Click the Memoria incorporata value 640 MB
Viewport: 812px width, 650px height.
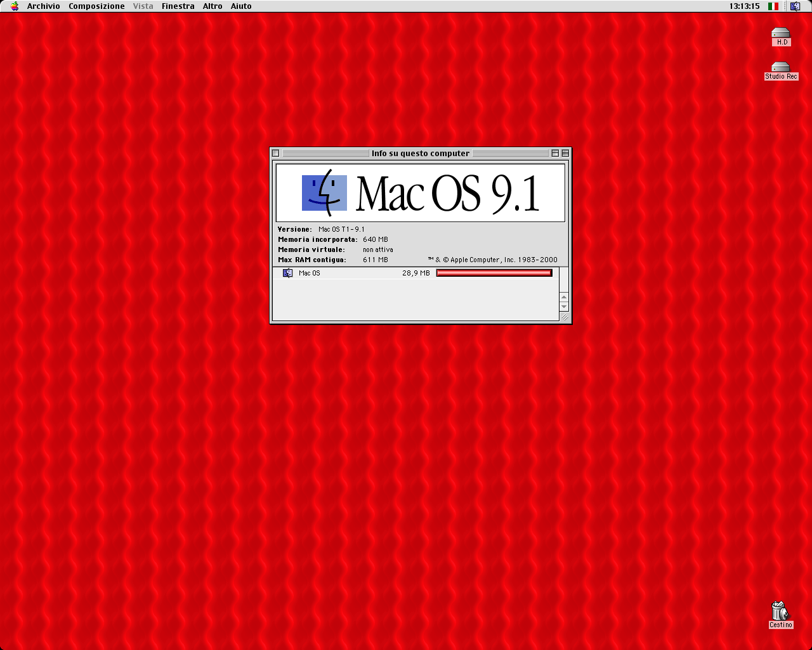pyautogui.click(x=376, y=239)
